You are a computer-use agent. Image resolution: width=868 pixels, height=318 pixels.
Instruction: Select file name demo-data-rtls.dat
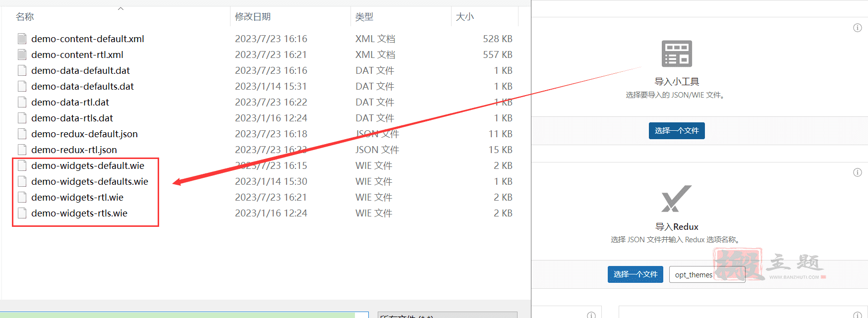tap(72, 118)
